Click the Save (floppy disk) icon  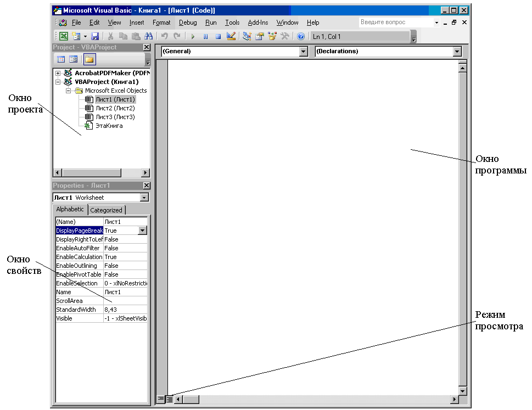point(95,36)
